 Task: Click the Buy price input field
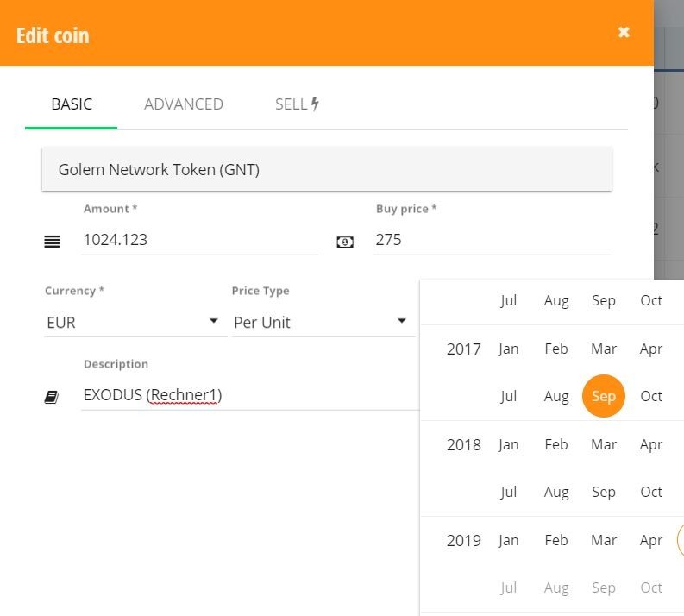492,240
